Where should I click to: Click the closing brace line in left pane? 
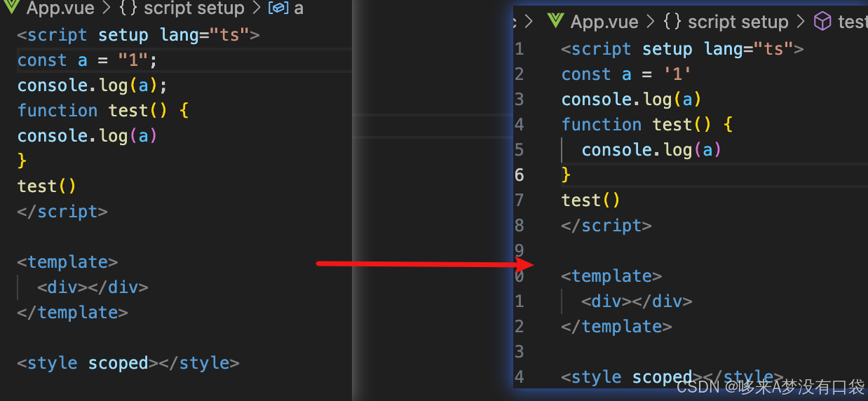[x=22, y=161]
